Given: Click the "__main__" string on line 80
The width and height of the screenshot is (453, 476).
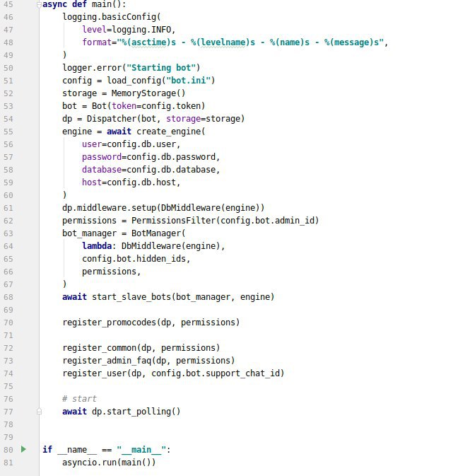Looking at the screenshot, I should click(x=141, y=450).
